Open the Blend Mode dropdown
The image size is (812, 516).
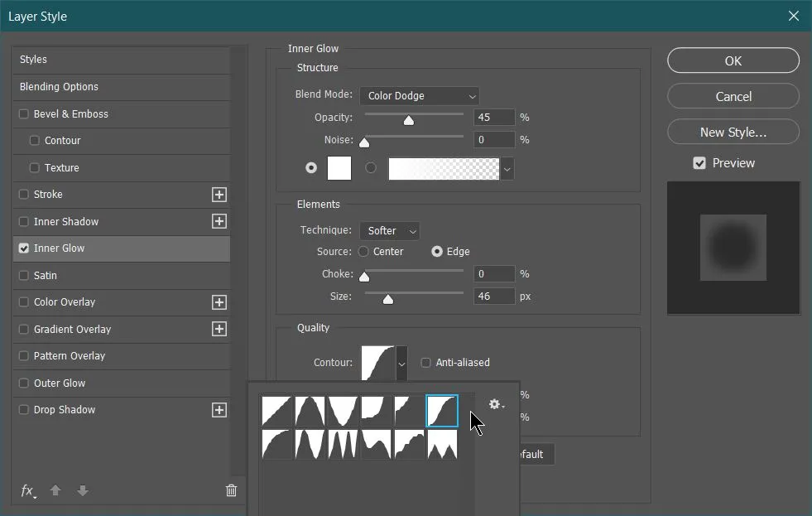tap(419, 95)
